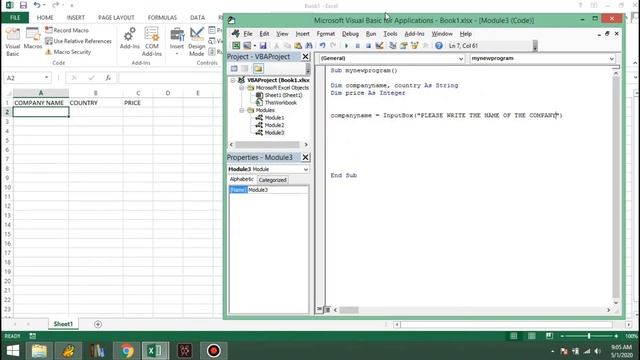Click View Code icon in Project panel
The image size is (640, 360).
click(234, 69)
